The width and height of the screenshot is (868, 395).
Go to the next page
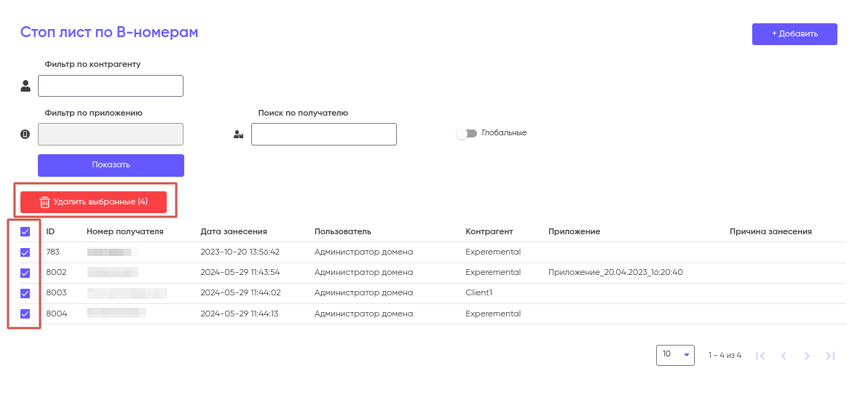807,356
